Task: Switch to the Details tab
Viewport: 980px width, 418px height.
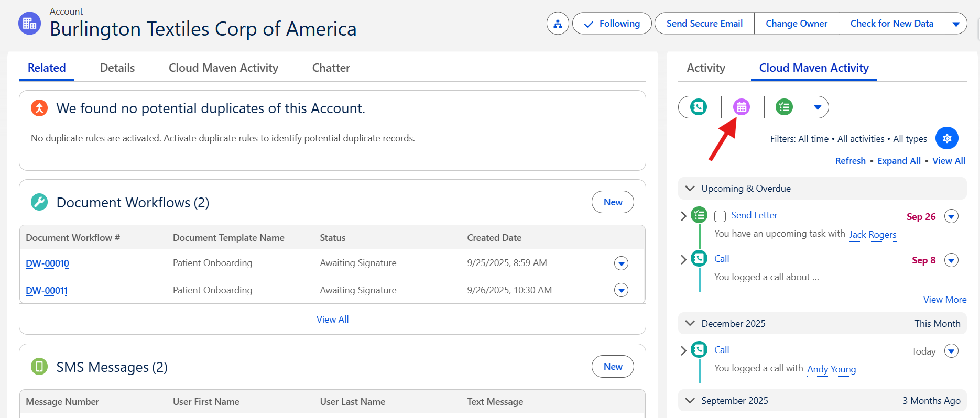Action: (117, 68)
